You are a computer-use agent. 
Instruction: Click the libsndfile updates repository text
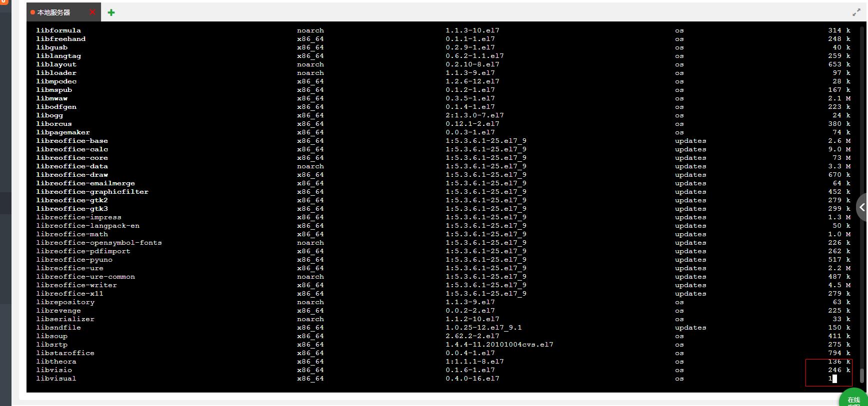tap(690, 328)
